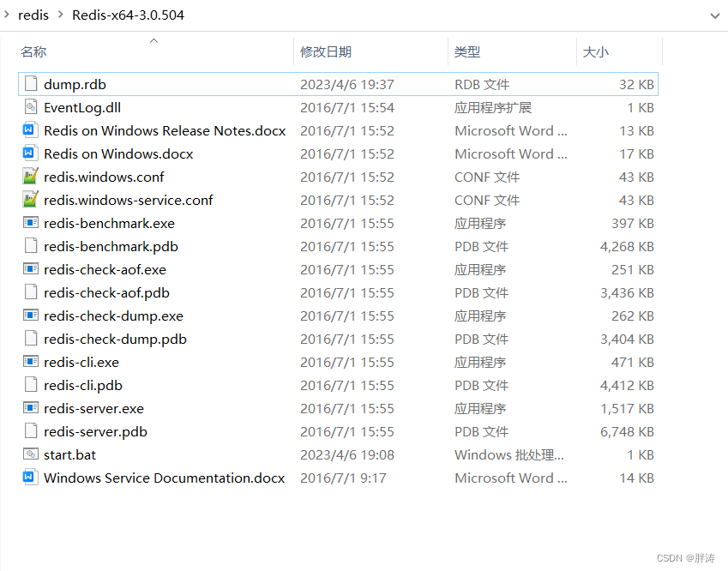
Task: Click the date 2023/4/6 19:08 of start.bat
Action: pyautogui.click(x=346, y=455)
